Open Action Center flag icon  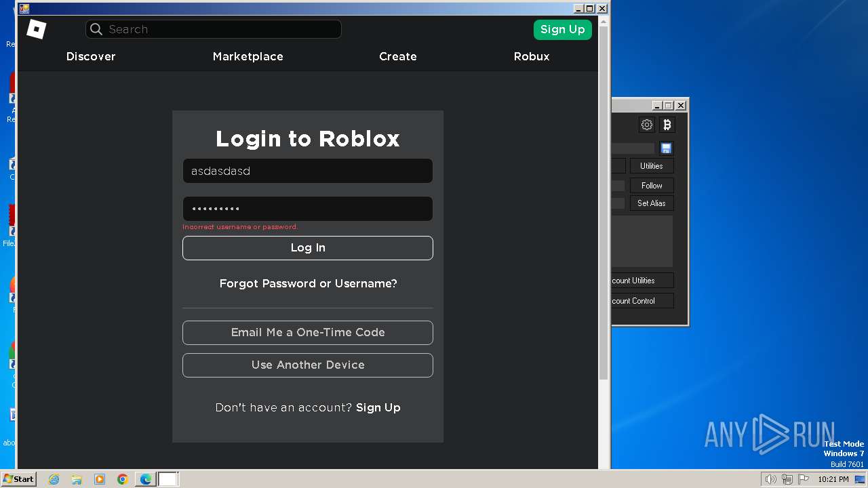[804, 479]
